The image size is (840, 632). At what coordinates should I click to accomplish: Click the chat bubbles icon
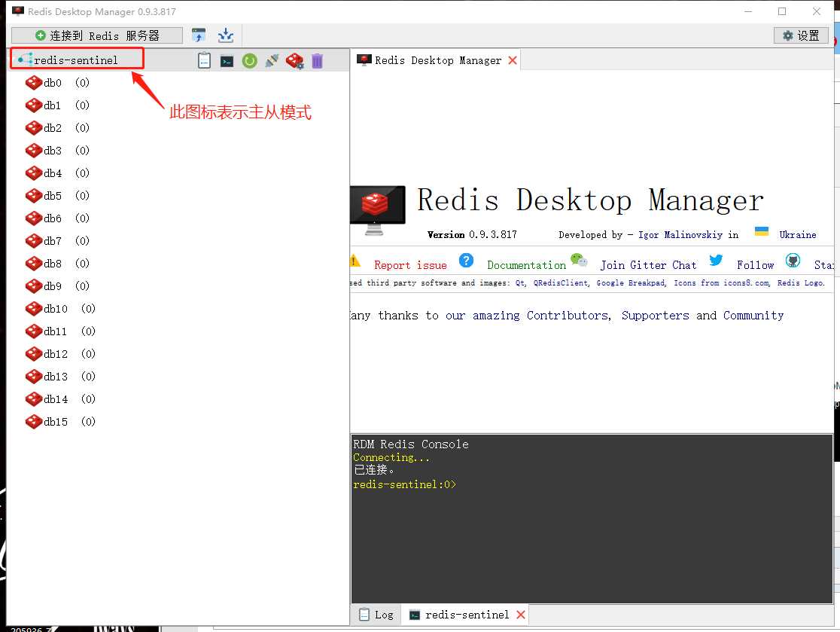coord(579,261)
